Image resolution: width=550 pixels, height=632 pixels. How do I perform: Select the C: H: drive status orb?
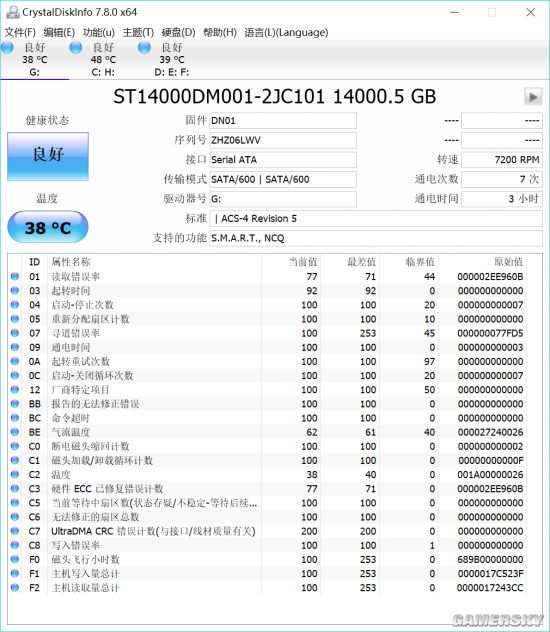click(76, 48)
